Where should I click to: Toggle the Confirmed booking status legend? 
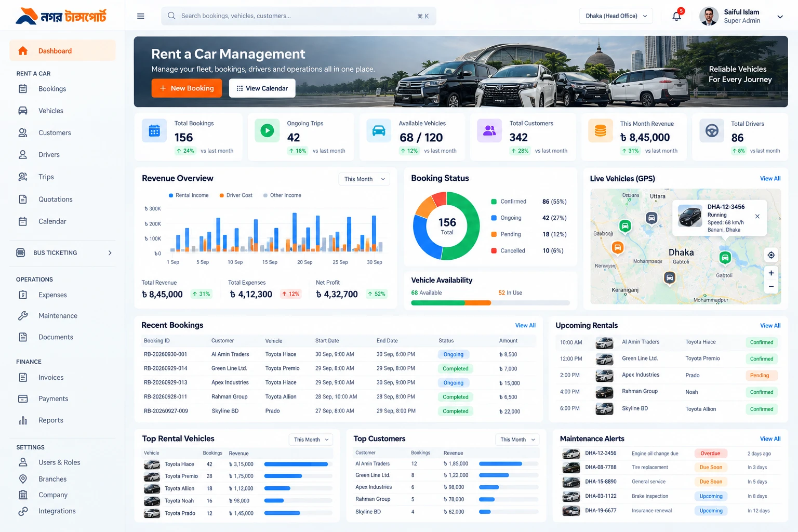click(509, 202)
